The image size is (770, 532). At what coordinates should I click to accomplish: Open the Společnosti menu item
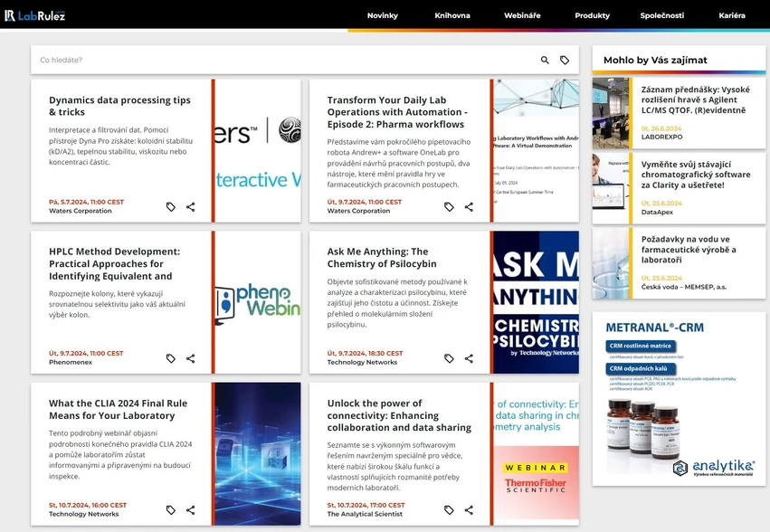click(662, 15)
